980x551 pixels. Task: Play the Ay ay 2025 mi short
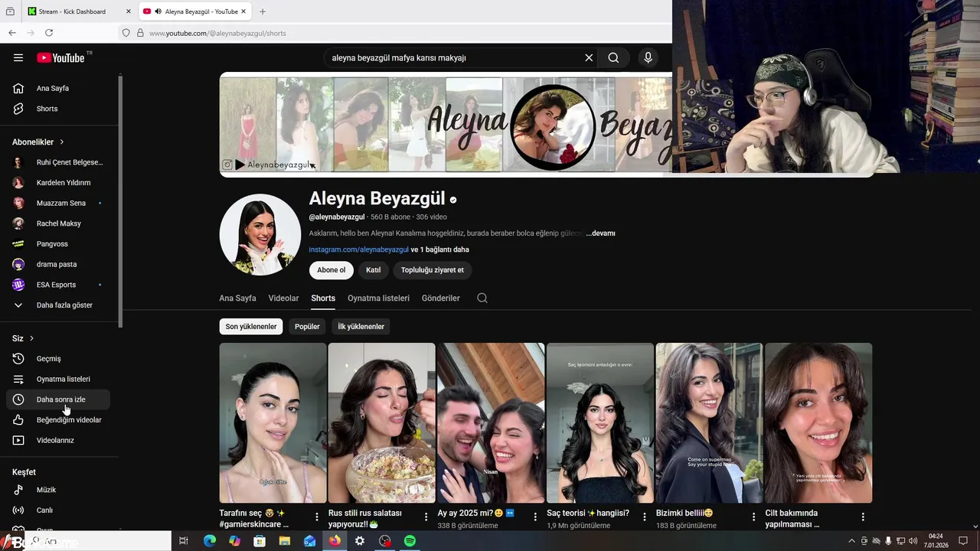pos(491,422)
